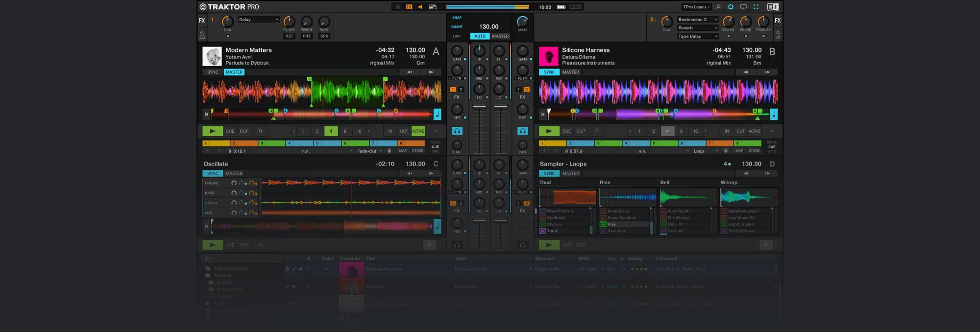Viewport: 980px width, 332px height.
Task: Toggle SNAP mode
Action: point(457,18)
